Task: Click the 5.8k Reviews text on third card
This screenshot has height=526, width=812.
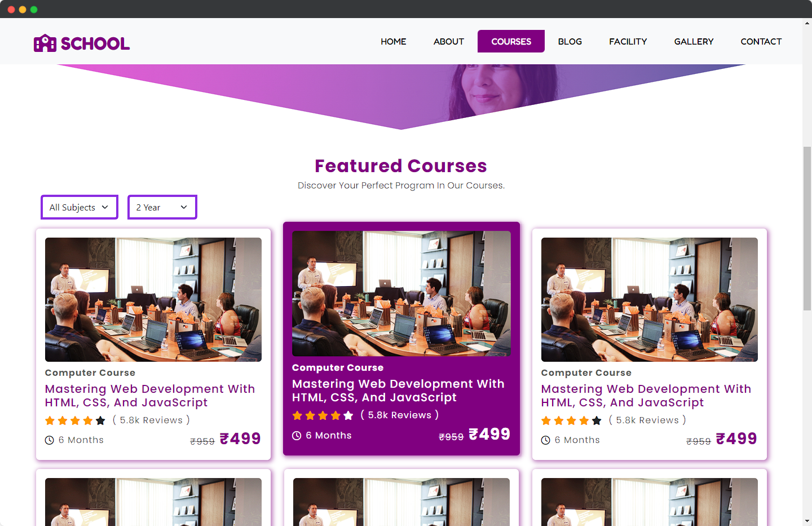Action: 647,420
